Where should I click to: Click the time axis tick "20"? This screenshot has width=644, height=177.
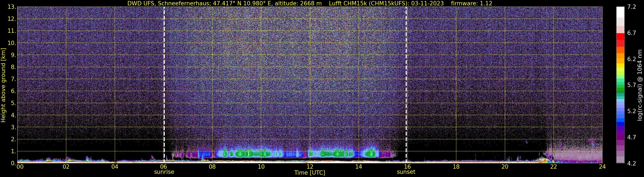point(505,167)
